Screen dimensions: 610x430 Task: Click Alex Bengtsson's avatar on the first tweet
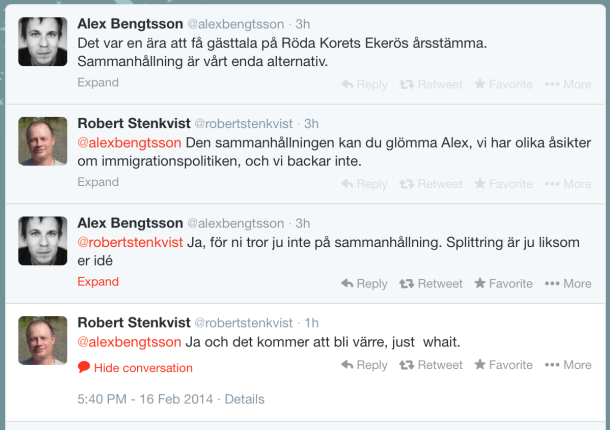pyautogui.click(x=43, y=41)
